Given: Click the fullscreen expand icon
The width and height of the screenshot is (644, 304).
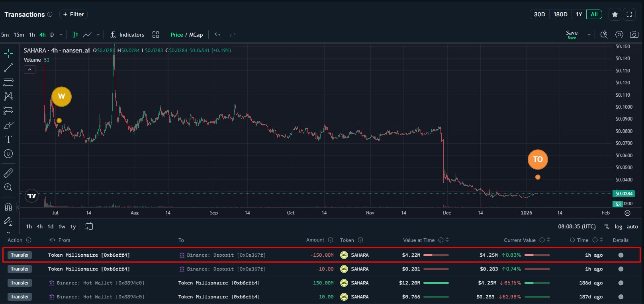Looking at the screenshot, I should click(629, 14).
